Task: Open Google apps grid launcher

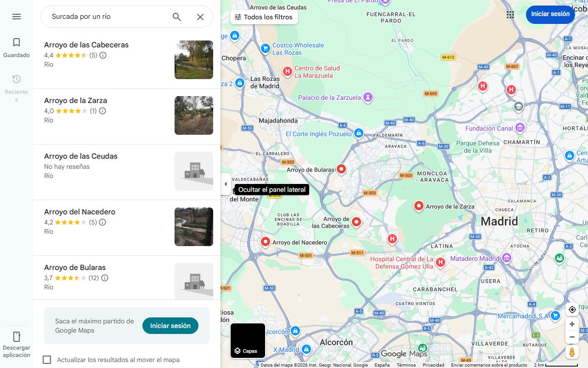Action: pos(510,15)
